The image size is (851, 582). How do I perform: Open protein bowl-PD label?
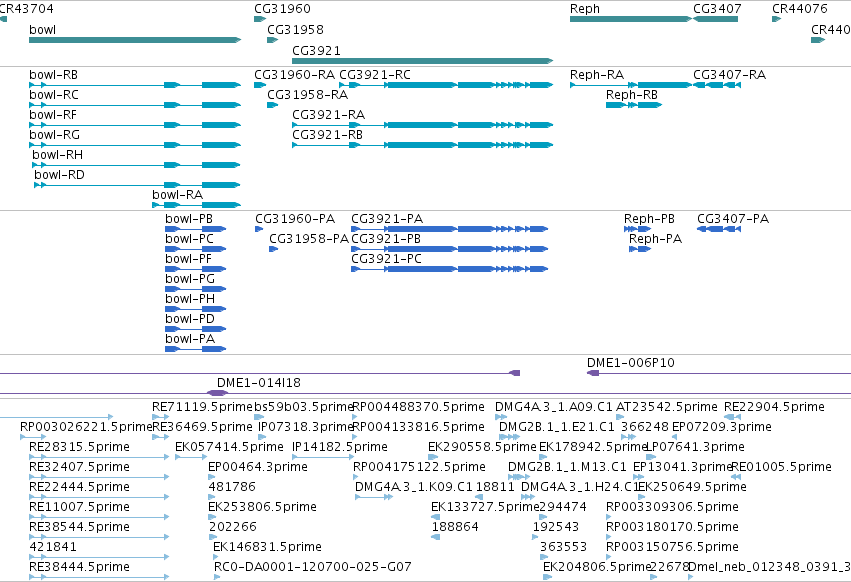190,319
